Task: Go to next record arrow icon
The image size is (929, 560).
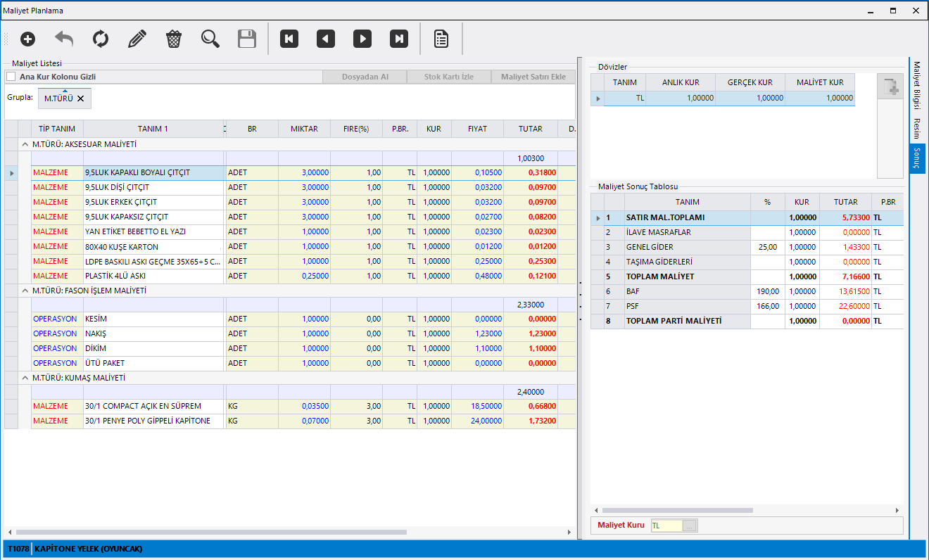Action: click(362, 39)
